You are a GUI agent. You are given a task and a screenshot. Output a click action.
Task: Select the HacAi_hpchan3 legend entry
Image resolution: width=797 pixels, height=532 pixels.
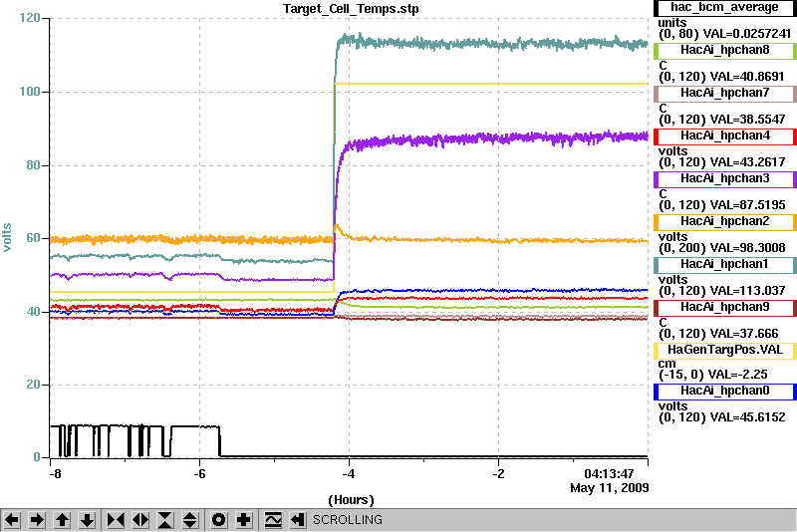pos(725,179)
